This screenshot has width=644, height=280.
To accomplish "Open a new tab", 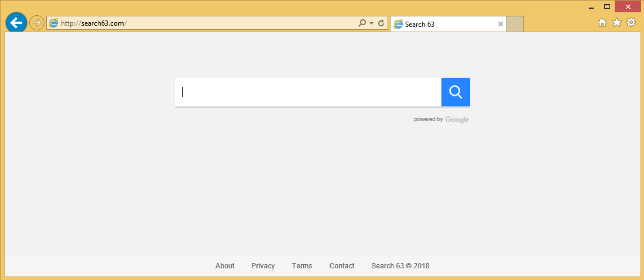I will coord(515,24).
